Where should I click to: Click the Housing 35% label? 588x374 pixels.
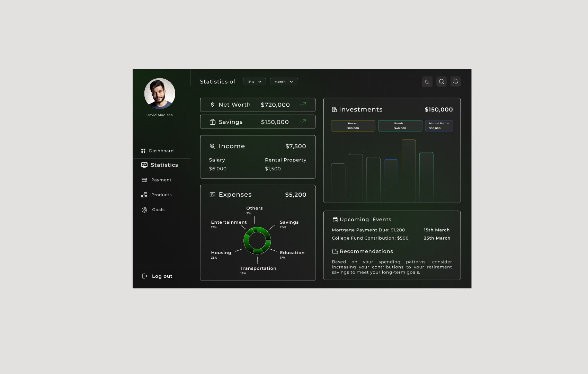[x=221, y=255]
